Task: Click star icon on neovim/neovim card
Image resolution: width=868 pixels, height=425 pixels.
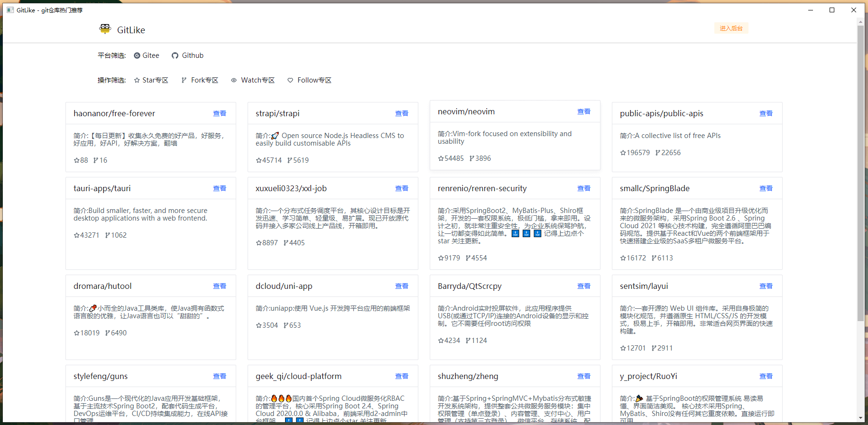Action: [441, 158]
